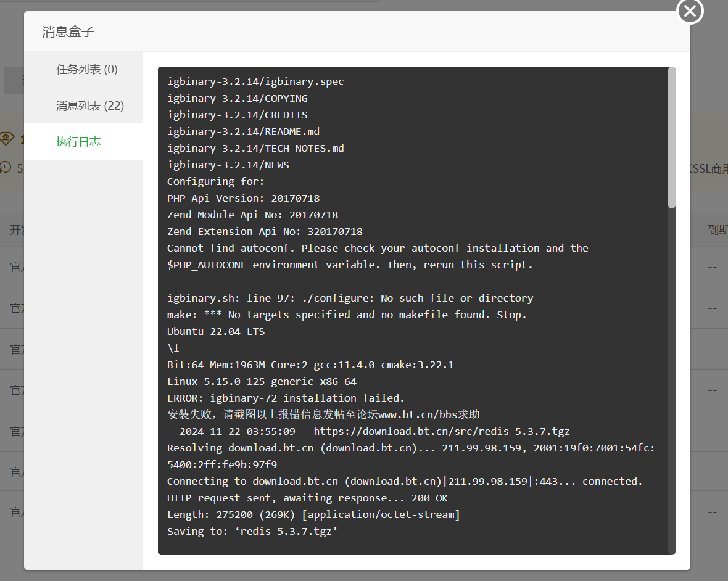
Task: Click log line 'igbinary-3.2.14/README.md'
Action: tap(243, 132)
